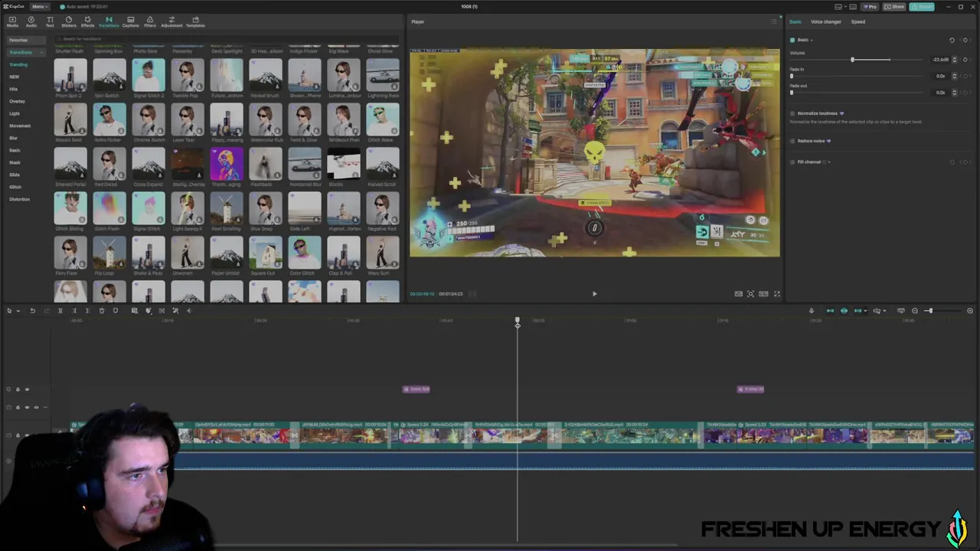This screenshot has height=551, width=980.
Task: Toggle main track magnet in timeline toolbar
Action: click(830, 311)
